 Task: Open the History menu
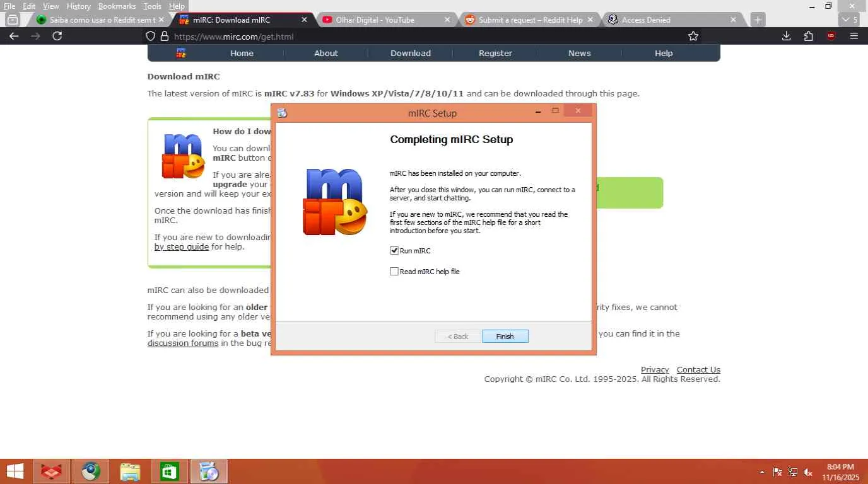click(79, 6)
